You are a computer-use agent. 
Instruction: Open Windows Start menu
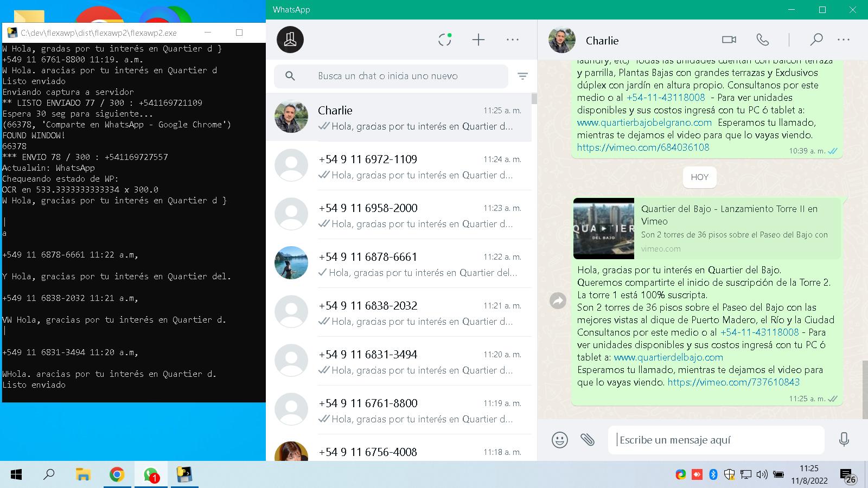16,475
